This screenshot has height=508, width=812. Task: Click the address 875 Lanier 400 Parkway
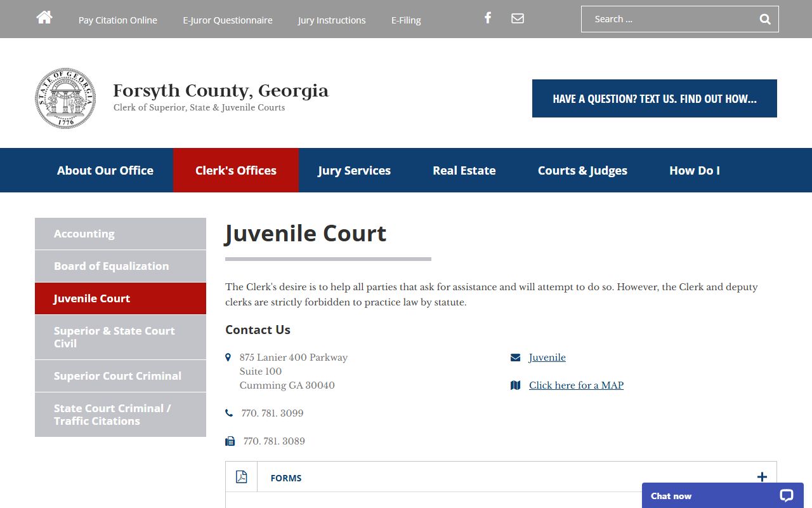[294, 358]
